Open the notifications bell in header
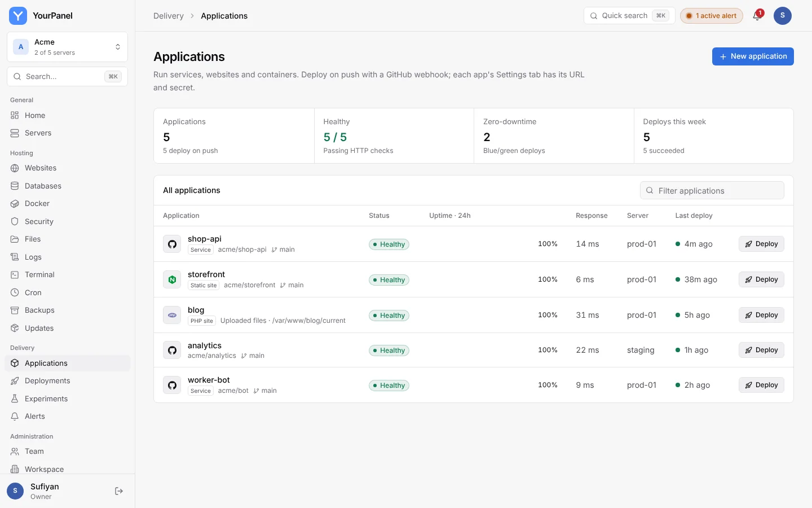 pos(757,16)
